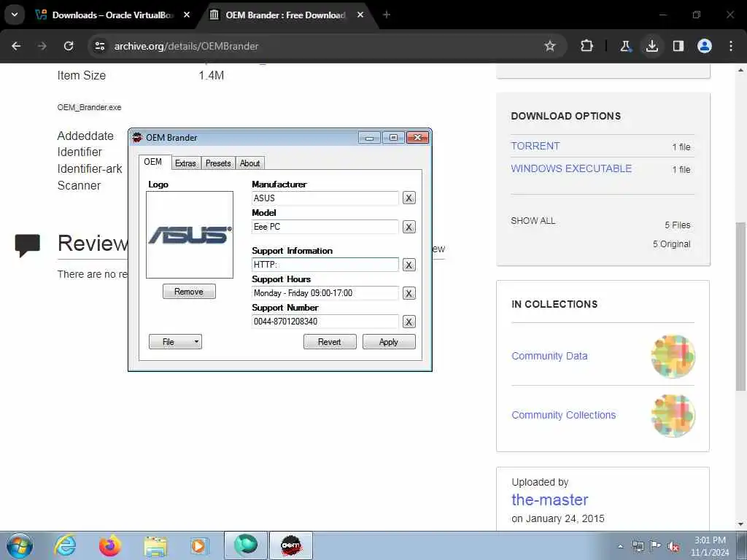Clear the Model field with its X
747x560 pixels.
pos(409,227)
